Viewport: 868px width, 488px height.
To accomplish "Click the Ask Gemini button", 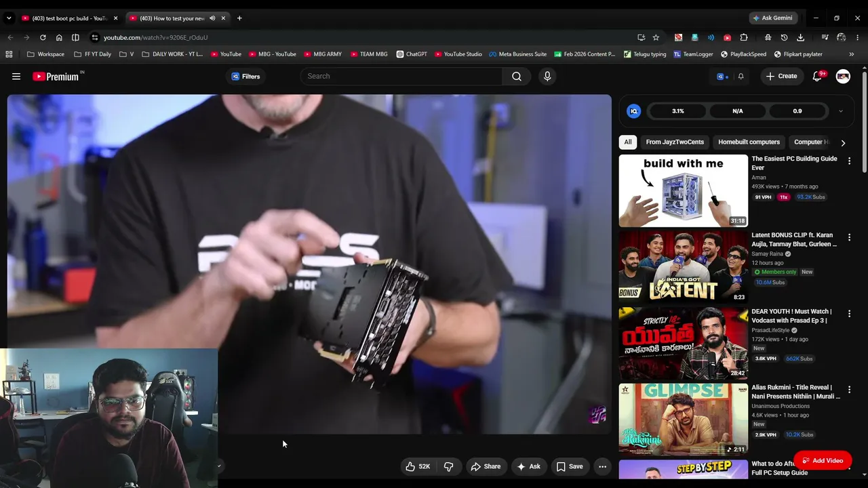I will click(x=772, y=18).
